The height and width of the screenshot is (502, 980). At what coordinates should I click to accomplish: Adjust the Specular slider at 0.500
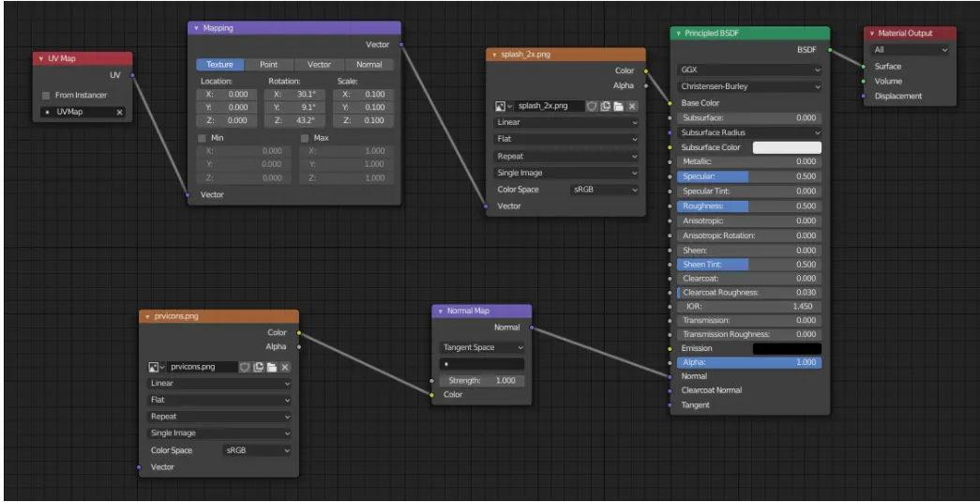(x=748, y=176)
